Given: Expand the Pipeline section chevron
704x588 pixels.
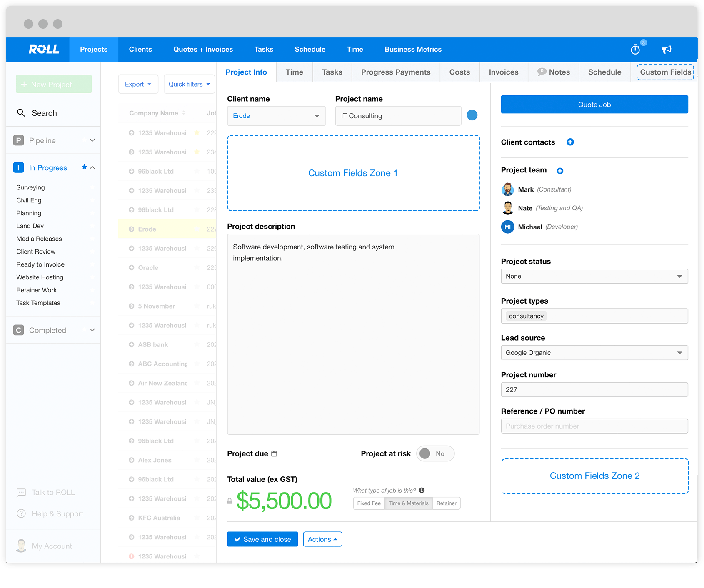Looking at the screenshot, I should point(92,140).
